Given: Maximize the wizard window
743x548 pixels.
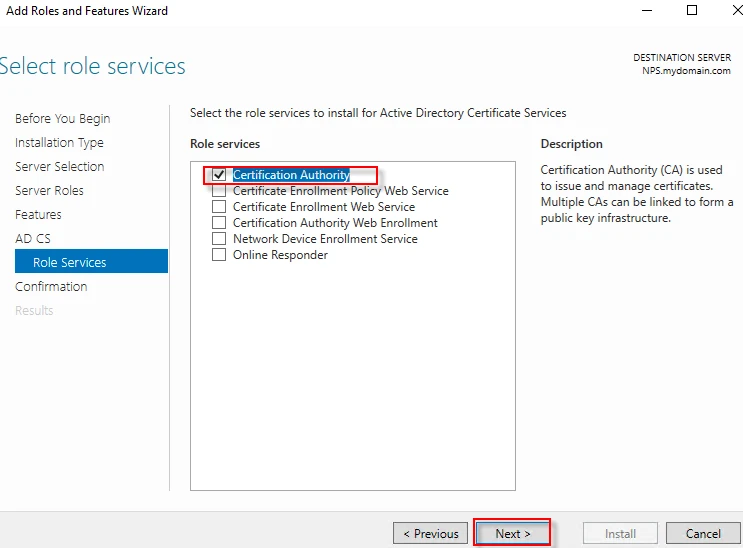Looking at the screenshot, I should 691,11.
